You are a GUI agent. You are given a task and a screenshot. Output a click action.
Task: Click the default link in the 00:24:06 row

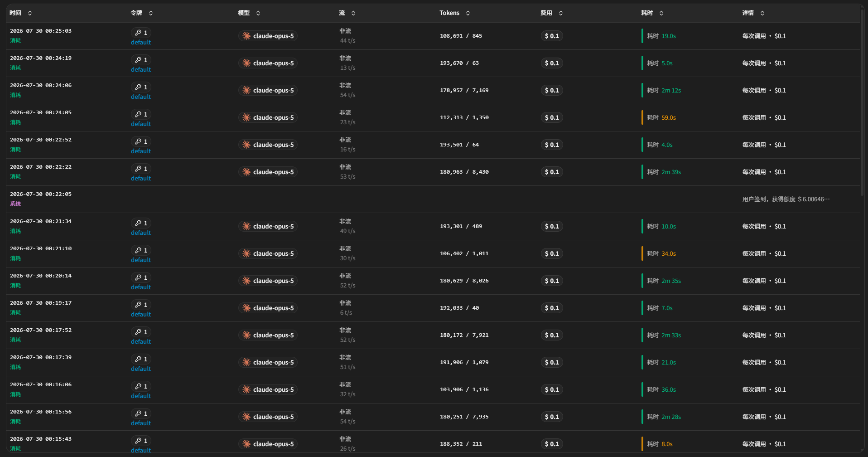tap(141, 97)
